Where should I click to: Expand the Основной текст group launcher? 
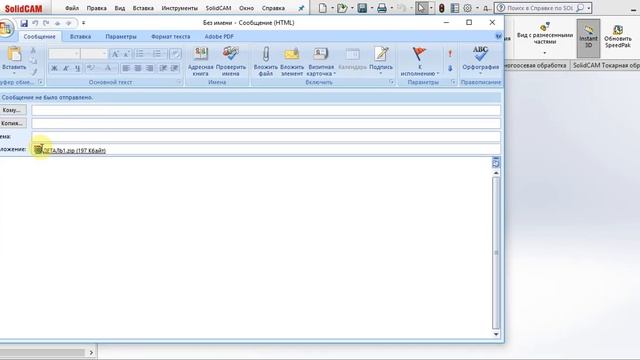pyautogui.click(x=179, y=82)
